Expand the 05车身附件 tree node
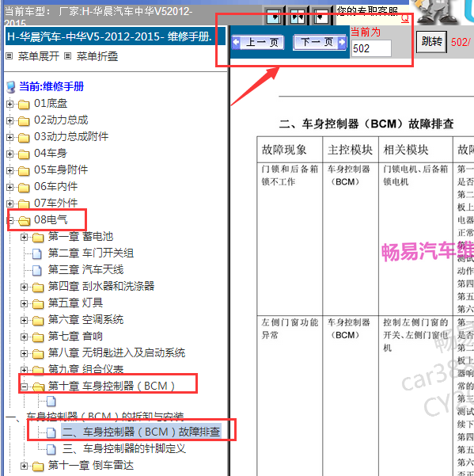474x476 pixels. 9,170
